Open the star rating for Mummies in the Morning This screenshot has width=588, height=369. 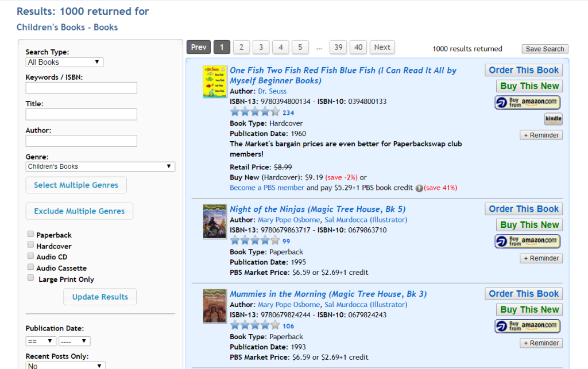254,325
